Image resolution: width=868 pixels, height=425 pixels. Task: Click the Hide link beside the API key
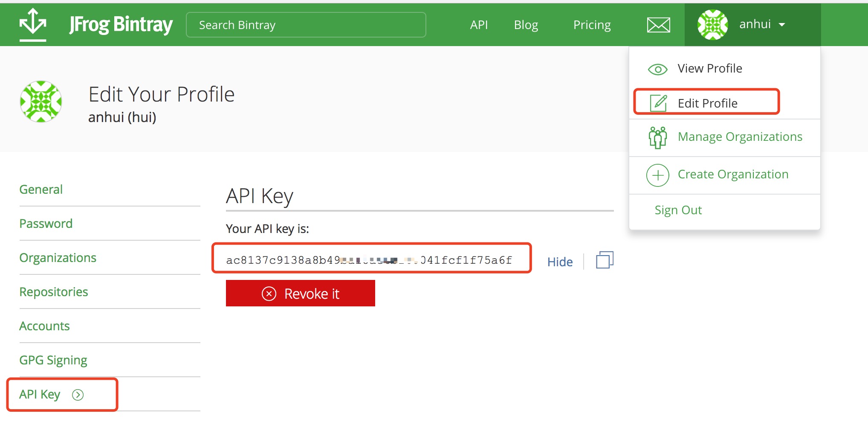(560, 262)
